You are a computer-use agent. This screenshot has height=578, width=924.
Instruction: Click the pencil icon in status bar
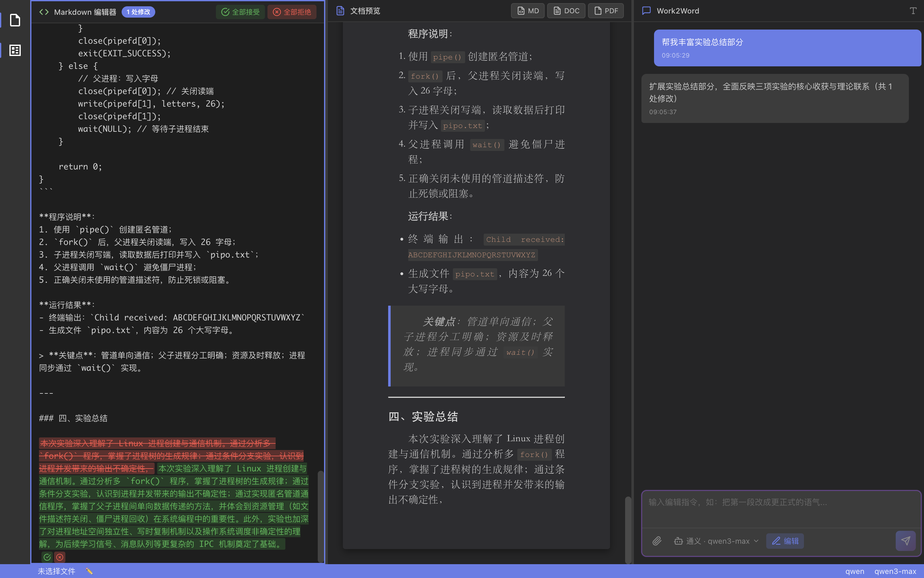[x=89, y=571]
